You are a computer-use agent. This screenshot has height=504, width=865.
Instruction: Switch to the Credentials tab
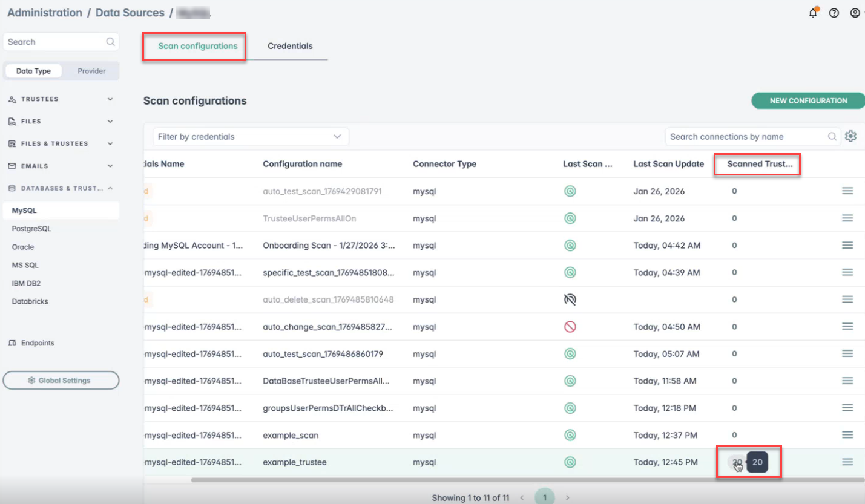290,46
